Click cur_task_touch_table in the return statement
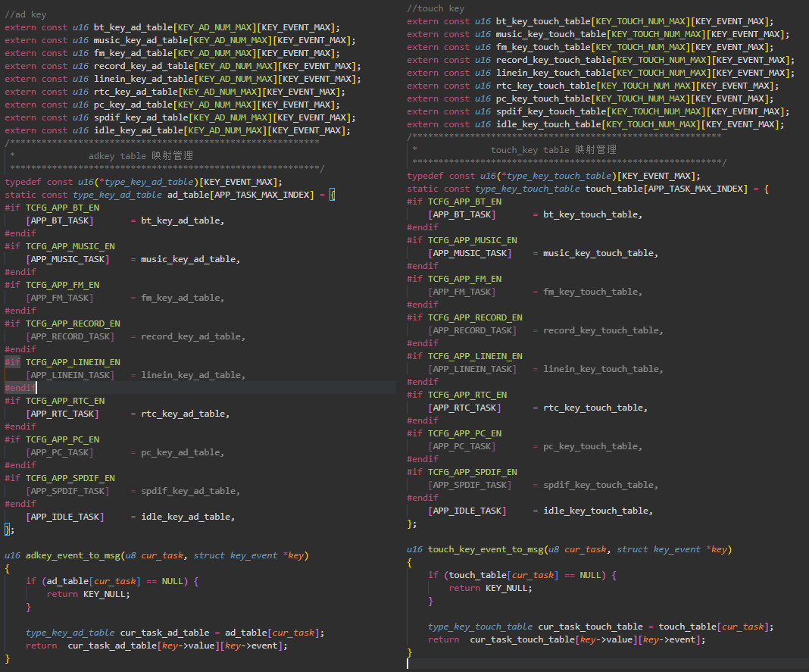The width and height of the screenshot is (809, 672). pos(522,639)
